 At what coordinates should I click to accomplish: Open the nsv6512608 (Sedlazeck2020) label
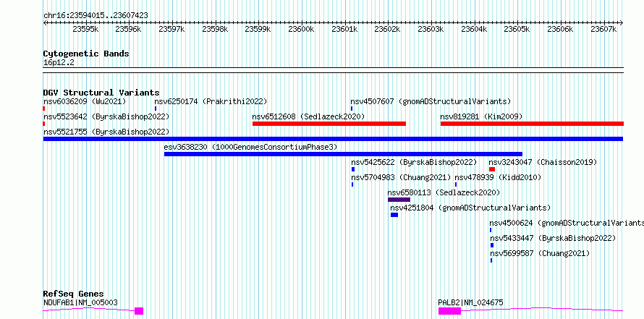point(308,116)
